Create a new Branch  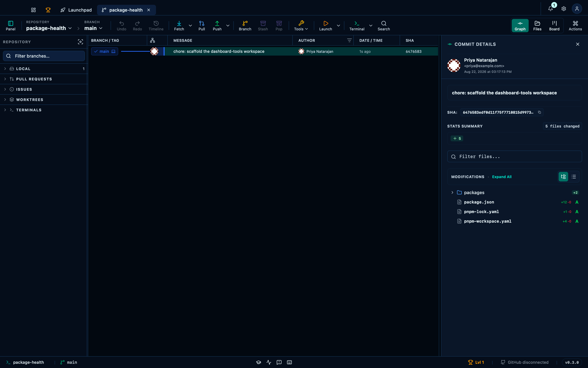click(245, 26)
